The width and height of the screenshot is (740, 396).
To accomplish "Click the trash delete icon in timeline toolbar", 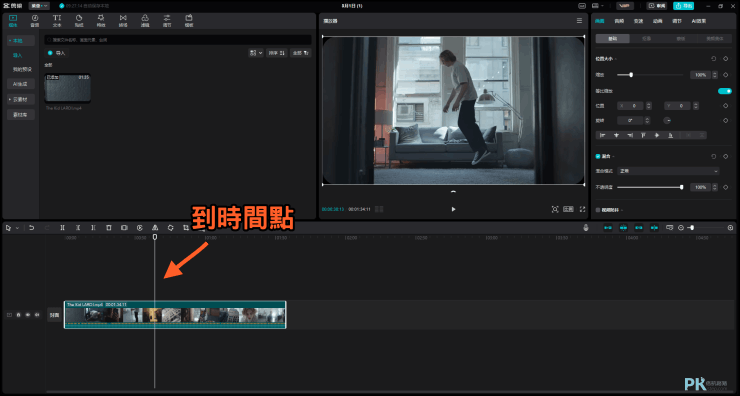I will [109, 227].
